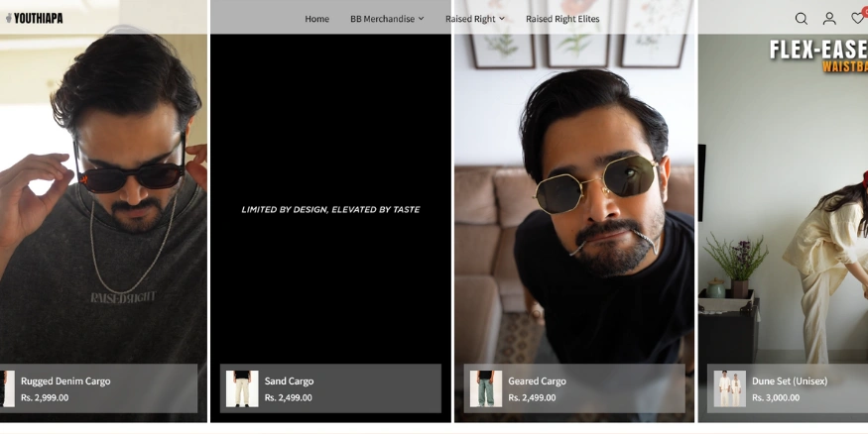
Task: Expand the BB Merchandise dropdown menu
Action: [x=386, y=19]
